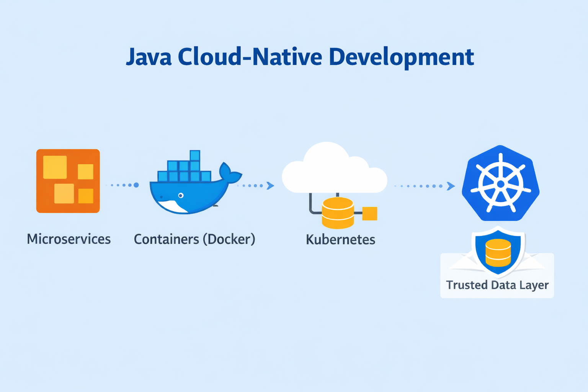Select the yellow database cylinder under the cloud
Screen dimensions: 588x392
[337, 212]
